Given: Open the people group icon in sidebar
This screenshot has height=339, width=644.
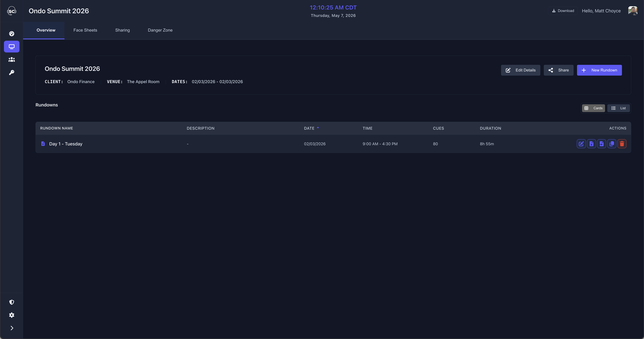Looking at the screenshot, I should point(12,59).
